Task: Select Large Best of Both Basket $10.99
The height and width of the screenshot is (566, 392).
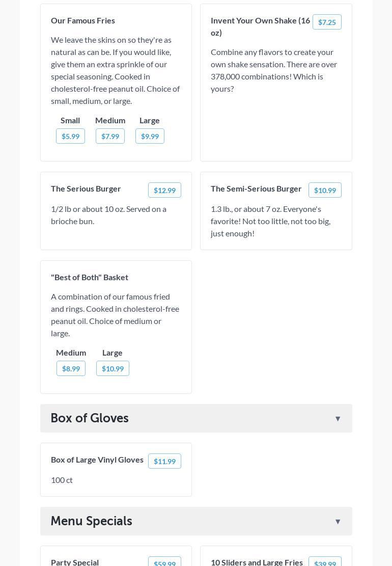Action: coord(113,368)
